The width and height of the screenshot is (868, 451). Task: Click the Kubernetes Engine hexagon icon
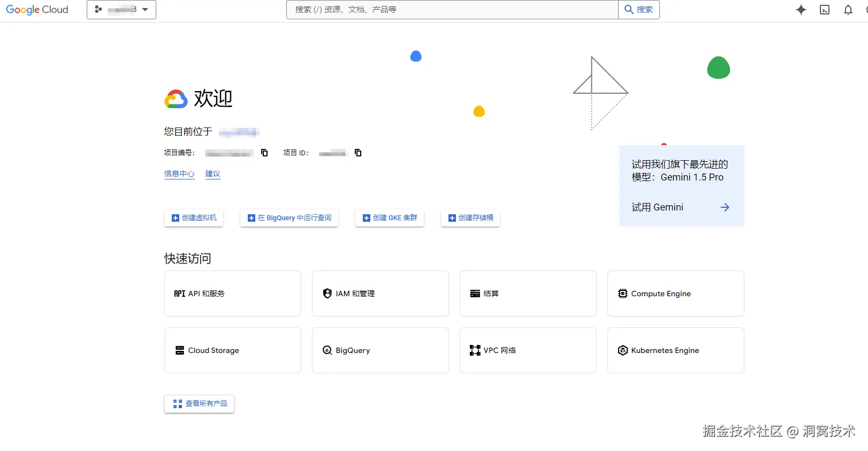pos(623,350)
